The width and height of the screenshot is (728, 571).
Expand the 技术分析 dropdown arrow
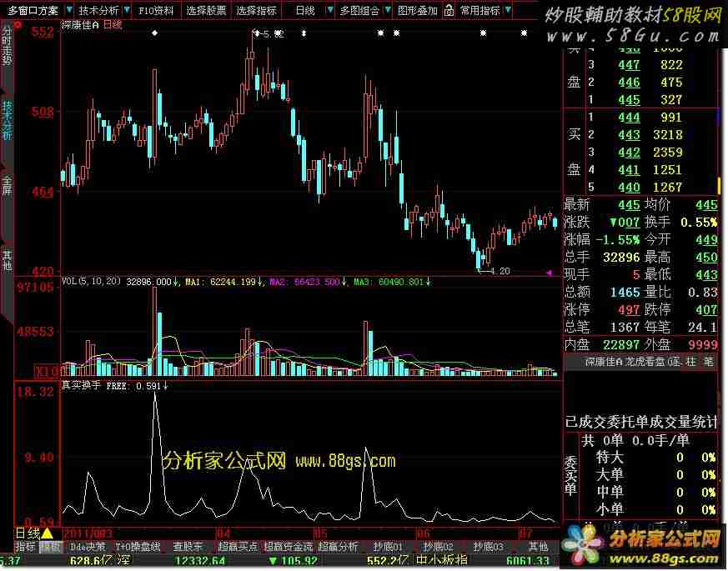point(127,10)
